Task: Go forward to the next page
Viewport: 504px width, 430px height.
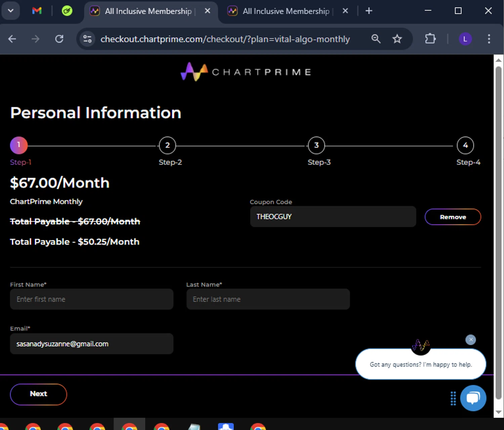Action: click(x=35, y=39)
